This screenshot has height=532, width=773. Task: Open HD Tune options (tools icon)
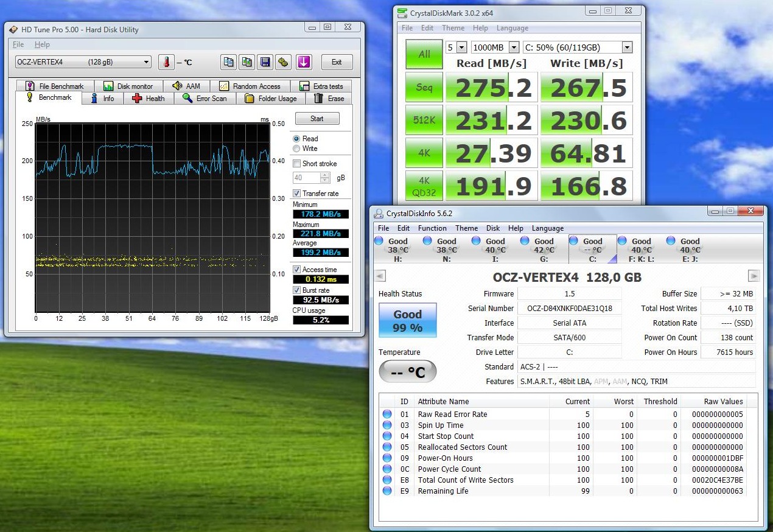(282, 61)
